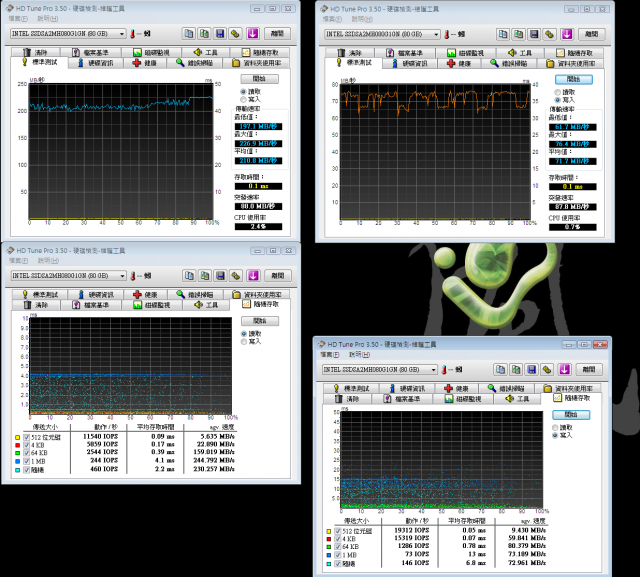640x577 pixels.
Task: Switch to 健康 tab in write benchmark window
Action: 459,64
